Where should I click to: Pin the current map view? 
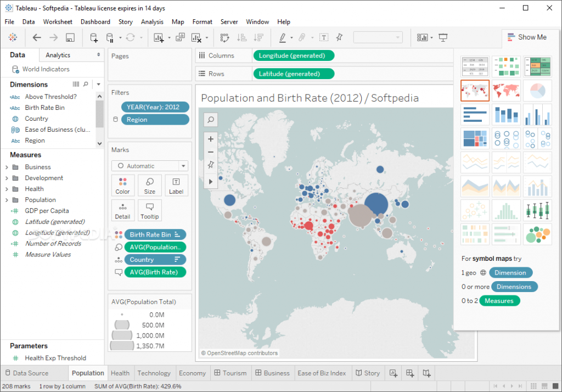point(211,165)
